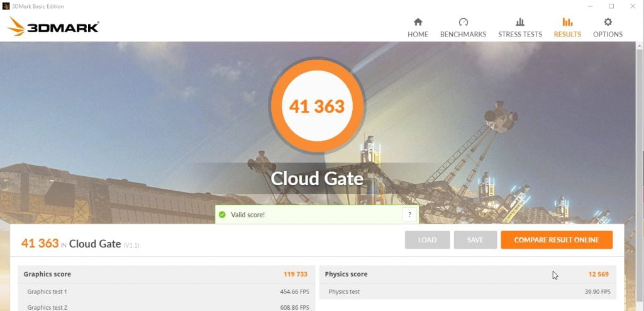Click the 41 363 score circle
This screenshot has width=644, height=311.
click(x=317, y=106)
